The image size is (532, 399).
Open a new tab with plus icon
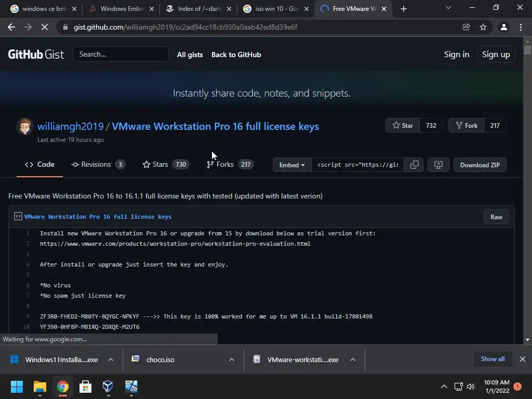point(403,9)
